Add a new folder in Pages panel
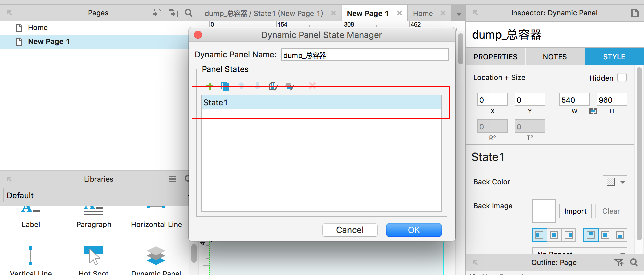The image size is (644, 275). (173, 13)
